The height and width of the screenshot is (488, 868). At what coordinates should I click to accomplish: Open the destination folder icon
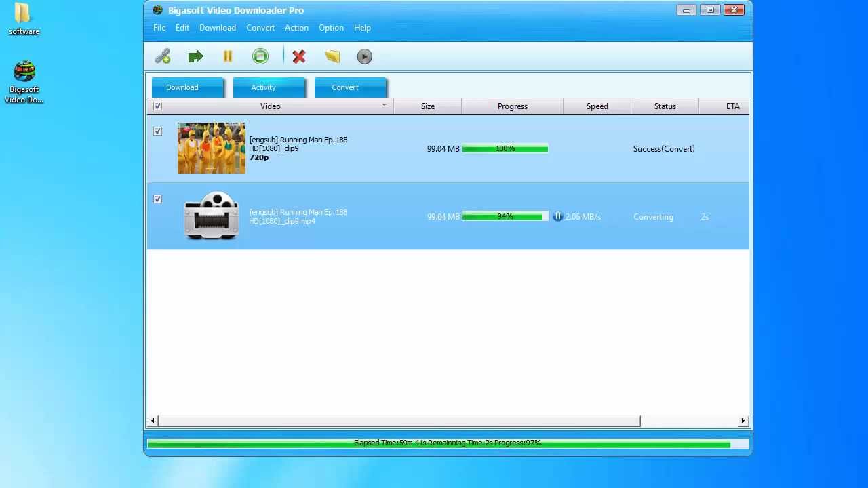332,57
